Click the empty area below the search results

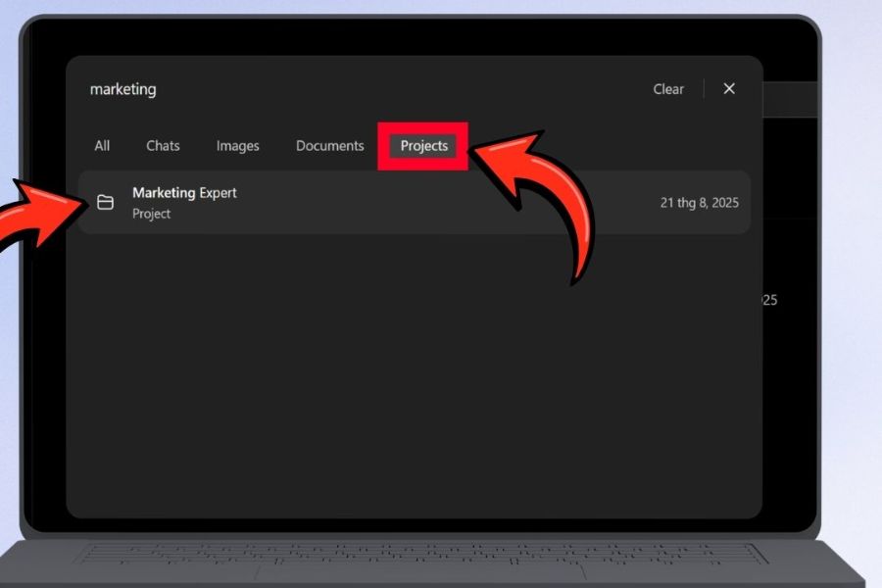(415, 371)
